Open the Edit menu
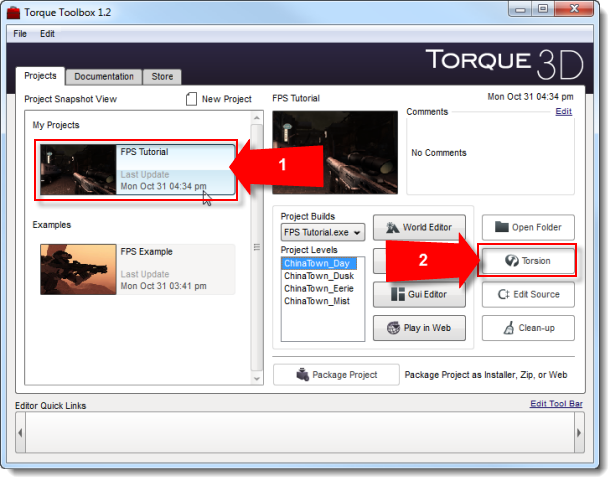Viewport: 615px width, 484px height. tap(47, 34)
